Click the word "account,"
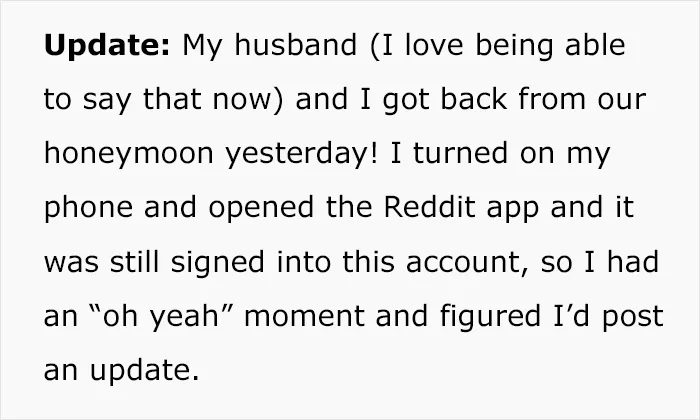This screenshot has width=700, height=420. point(467,262)
